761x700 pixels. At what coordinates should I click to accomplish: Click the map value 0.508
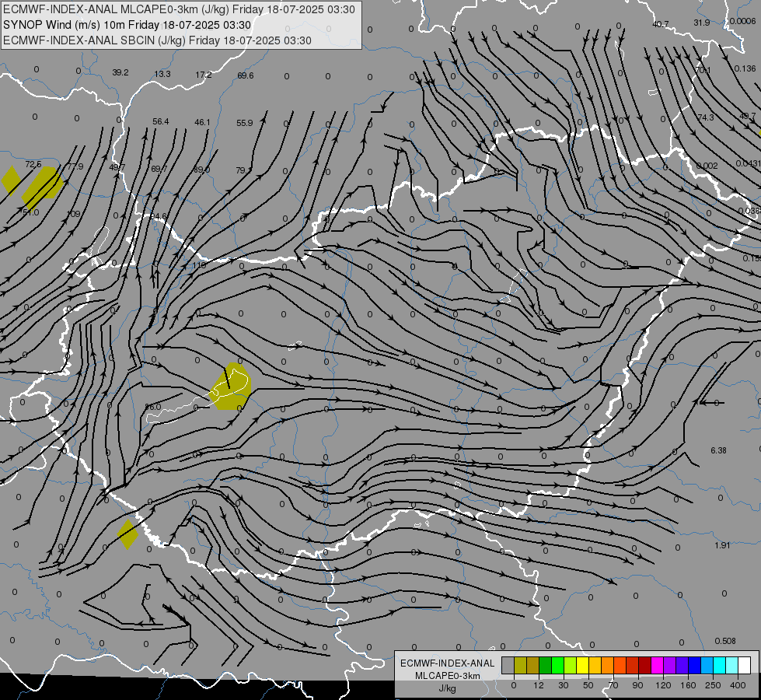[725, 641]
